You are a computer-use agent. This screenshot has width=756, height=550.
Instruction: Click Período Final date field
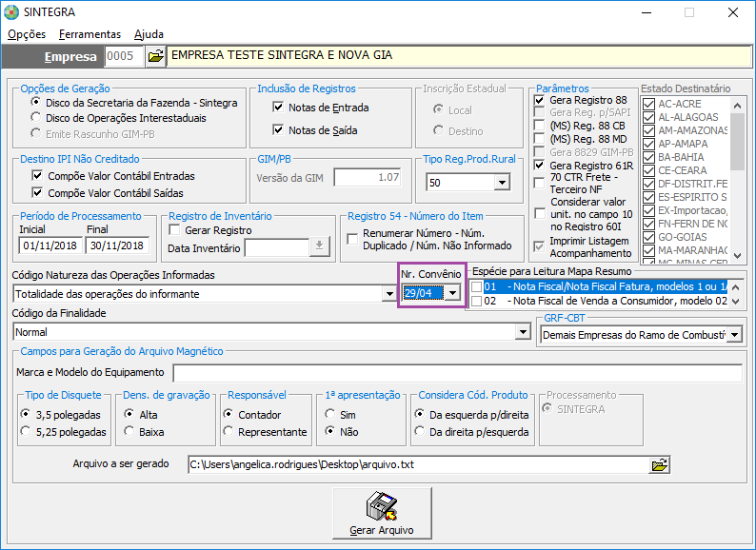click(x=118, y=246)
